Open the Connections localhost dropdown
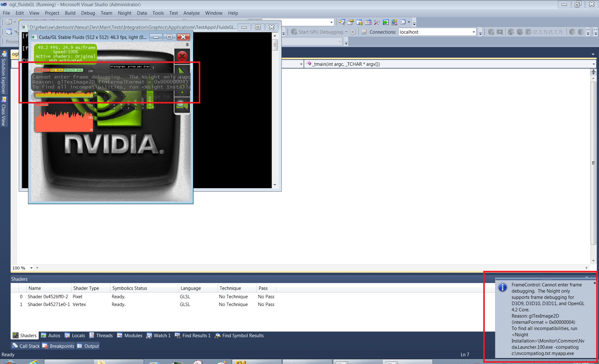Image resolution: width=599 pixels, height=364 pixels. (474, 32)
